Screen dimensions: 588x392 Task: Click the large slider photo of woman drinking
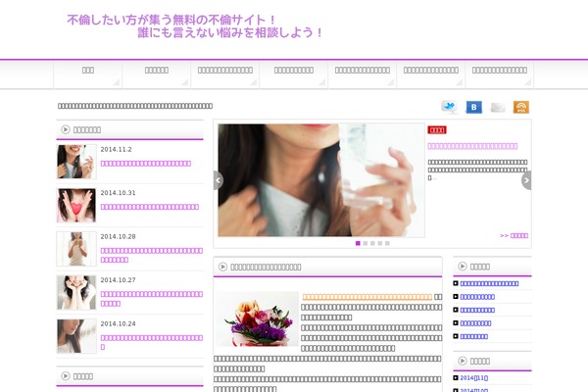click(x=321, y=180)
